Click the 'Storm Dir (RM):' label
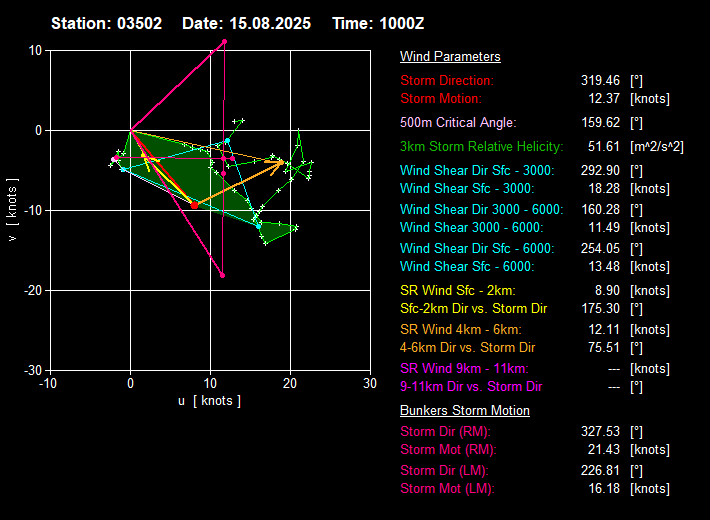This screenshot has height=520, width=710. [446, 432]
